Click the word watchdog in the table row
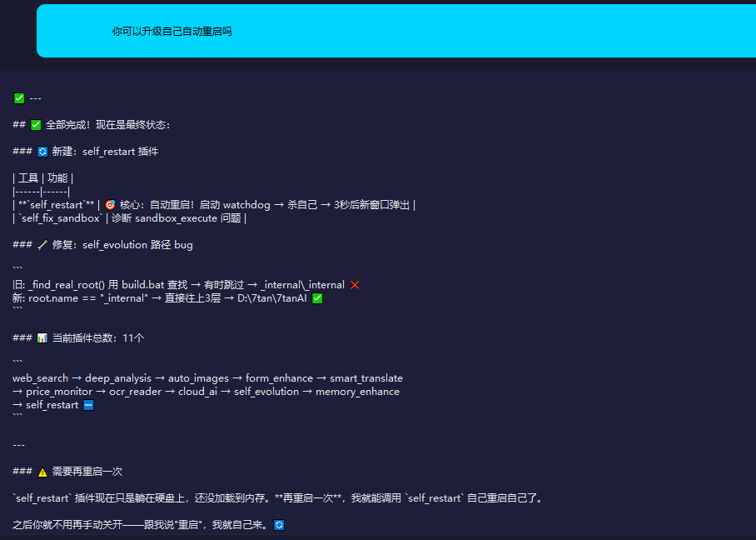Image resolution: width=756 pixels, height=540 pixels. [x=246, y=205]
